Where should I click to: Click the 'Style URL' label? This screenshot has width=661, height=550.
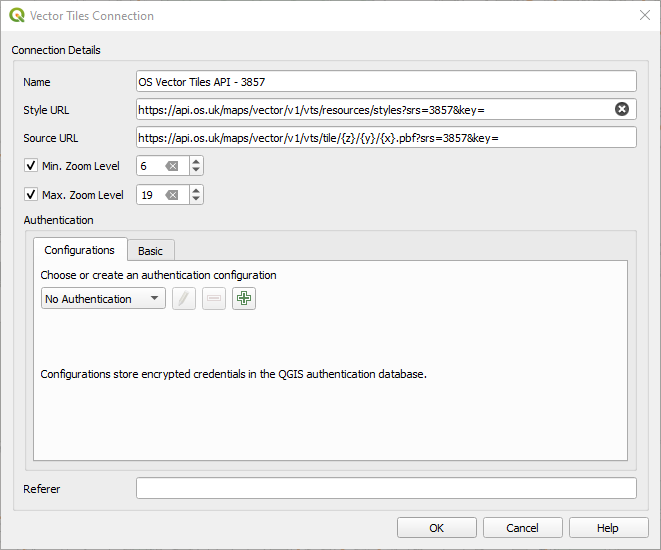click(x=46, y=110)
